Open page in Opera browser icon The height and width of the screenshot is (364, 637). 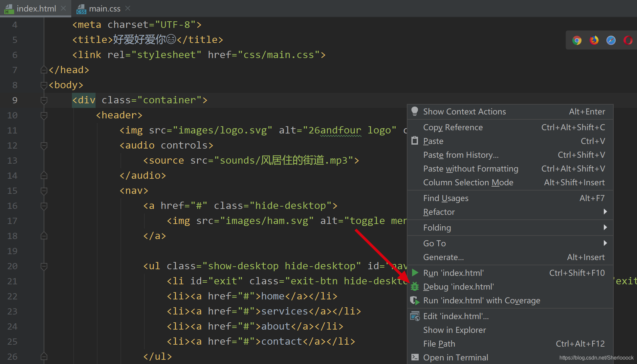(628, 40)
